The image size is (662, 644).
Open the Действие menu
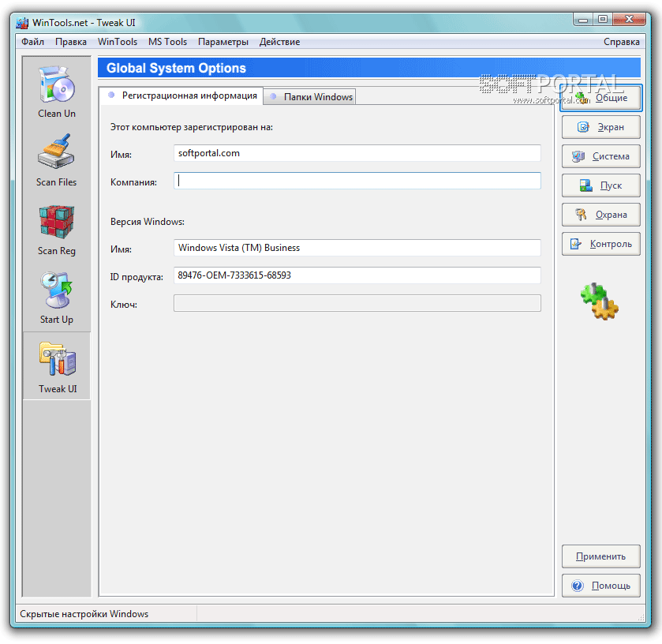(279, 42)
